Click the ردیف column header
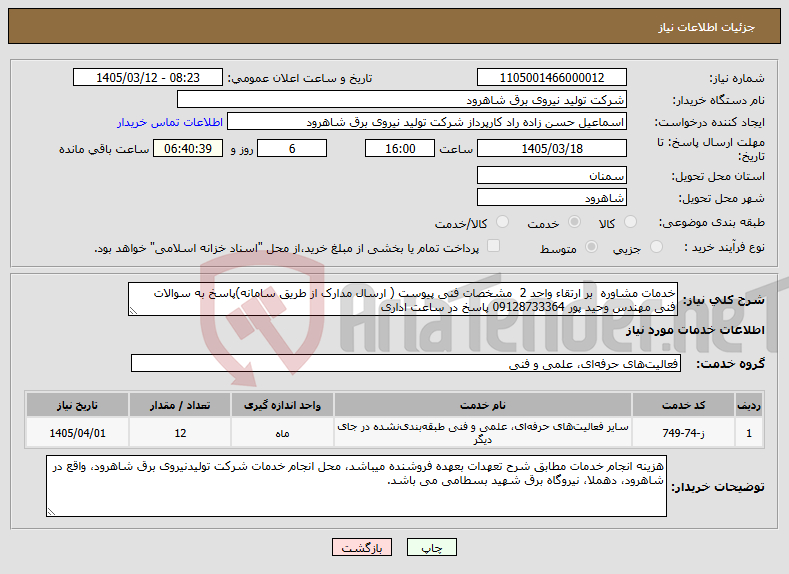789x574 pixels. coord(749,405)
